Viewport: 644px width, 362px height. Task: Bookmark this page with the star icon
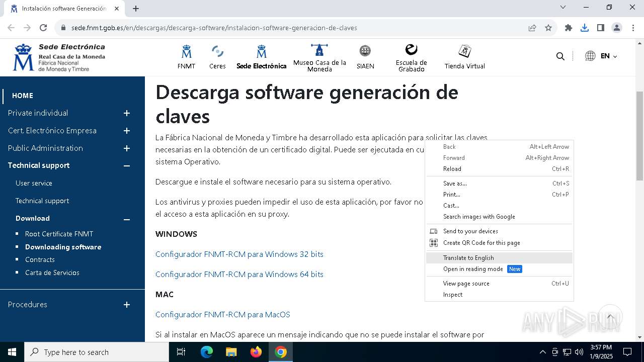548,28
